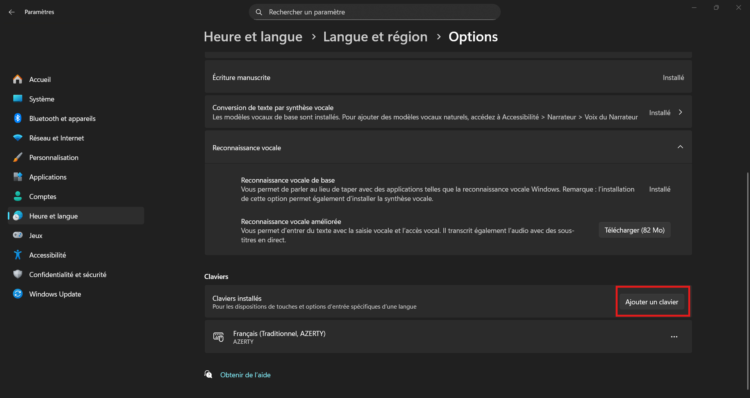Click the Confidentialité et sécurité shield icon
This screenshot has height=398, width=750.
tap(18, 274)
